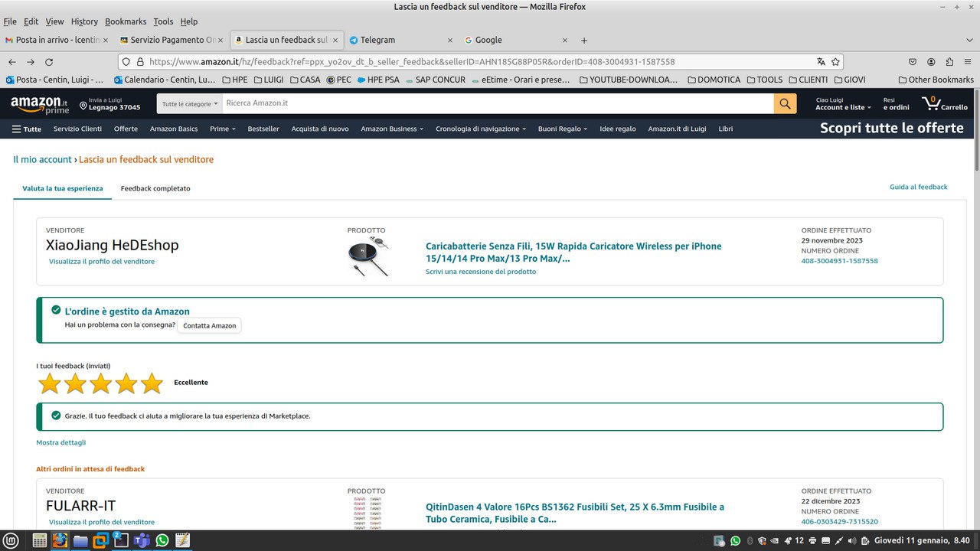
Task: Click the Amazon search magnifier button
Action: pyautogui.click(x=785, y=103)
